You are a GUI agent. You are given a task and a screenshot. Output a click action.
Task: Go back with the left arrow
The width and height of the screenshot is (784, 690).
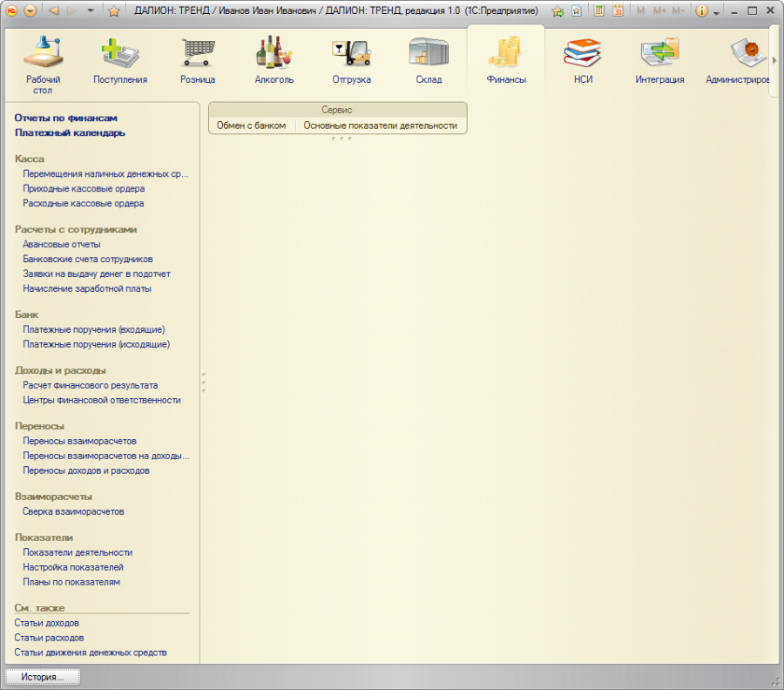pyautogui.click(x=54, y=10)
